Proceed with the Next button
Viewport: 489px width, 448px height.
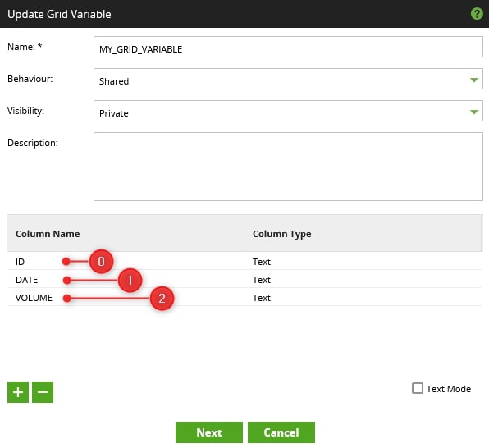coord(209,432)
